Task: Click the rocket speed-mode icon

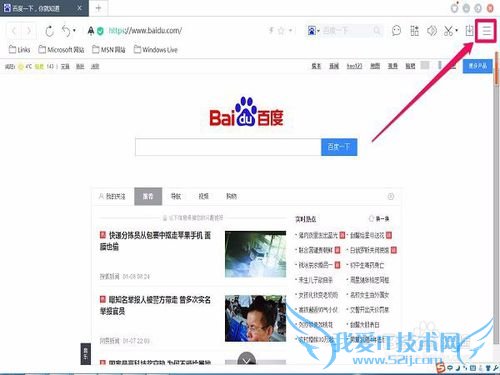Action: click(x=91, y=31)
